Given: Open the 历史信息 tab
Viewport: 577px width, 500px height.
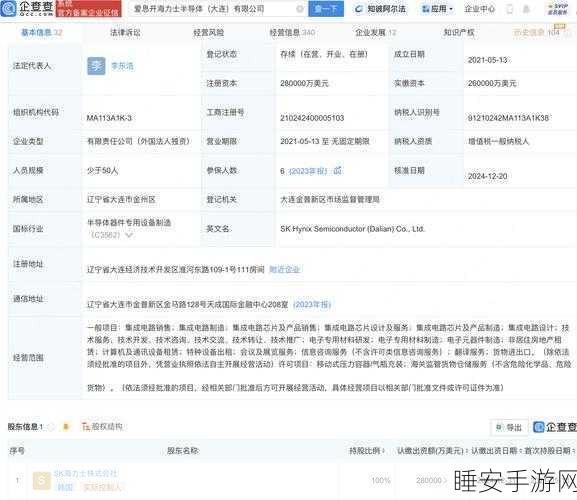Looking at the screenshot, I should coord(537,32).
